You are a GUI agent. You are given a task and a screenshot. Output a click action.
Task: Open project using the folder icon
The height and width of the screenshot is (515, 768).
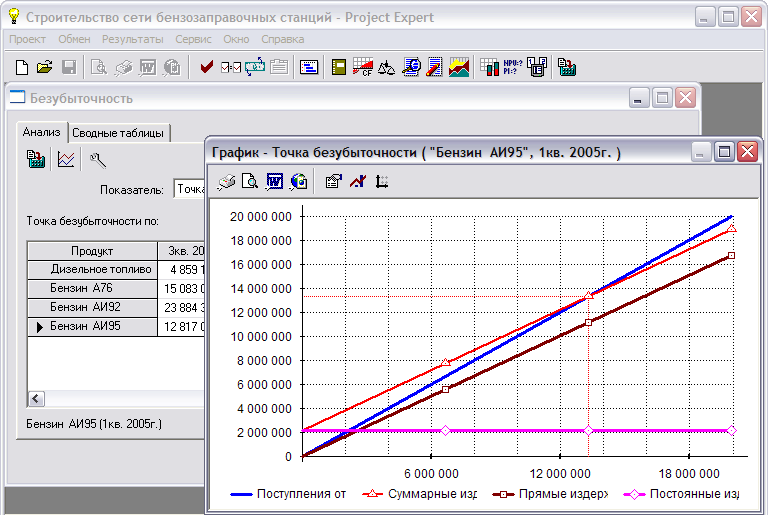(x=44, y=68)
